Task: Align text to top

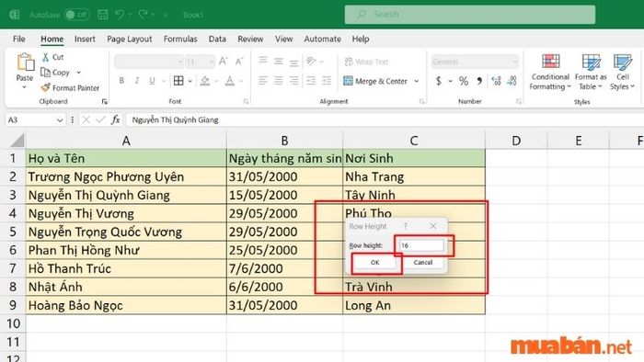Action: (x=263, y=61)
